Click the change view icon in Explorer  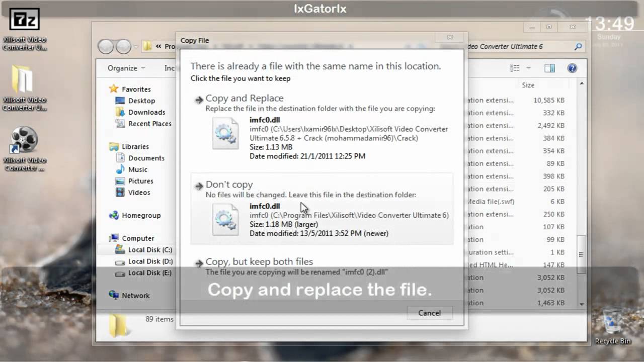tap(515, 68)
